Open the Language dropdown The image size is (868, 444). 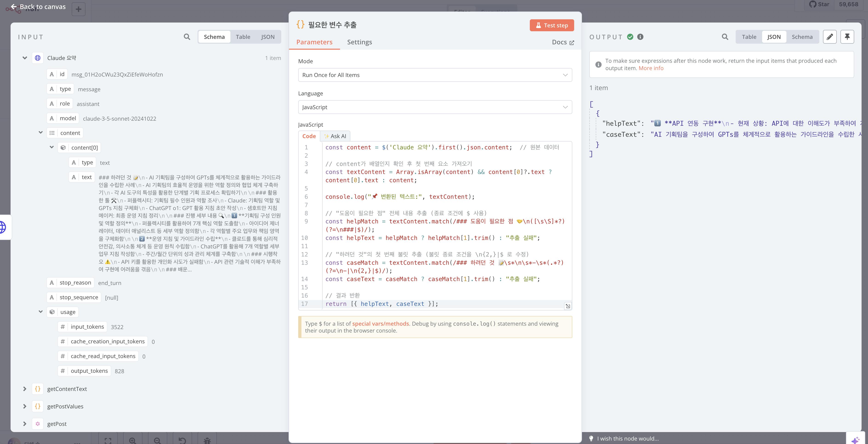(435, 107)
